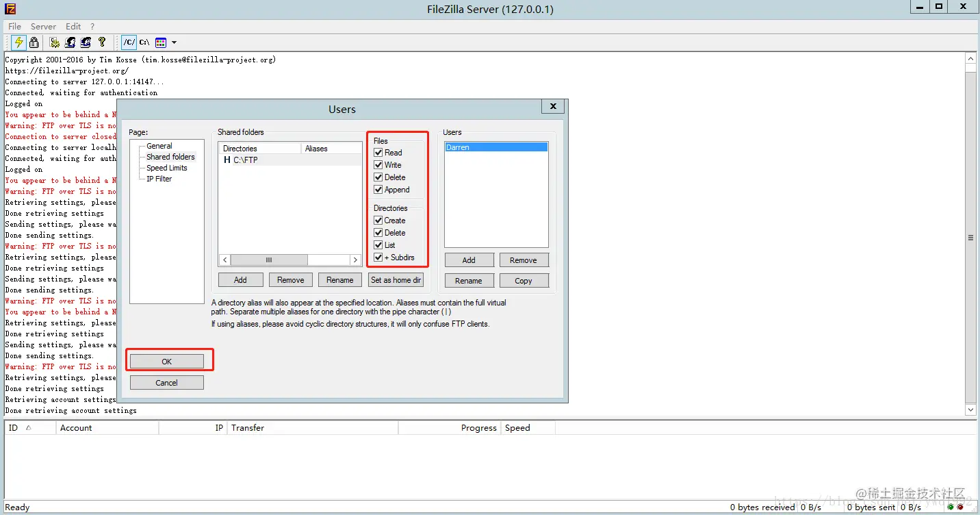Click Set as home dir button
980x515 pixels.
(x=396, y=280)
